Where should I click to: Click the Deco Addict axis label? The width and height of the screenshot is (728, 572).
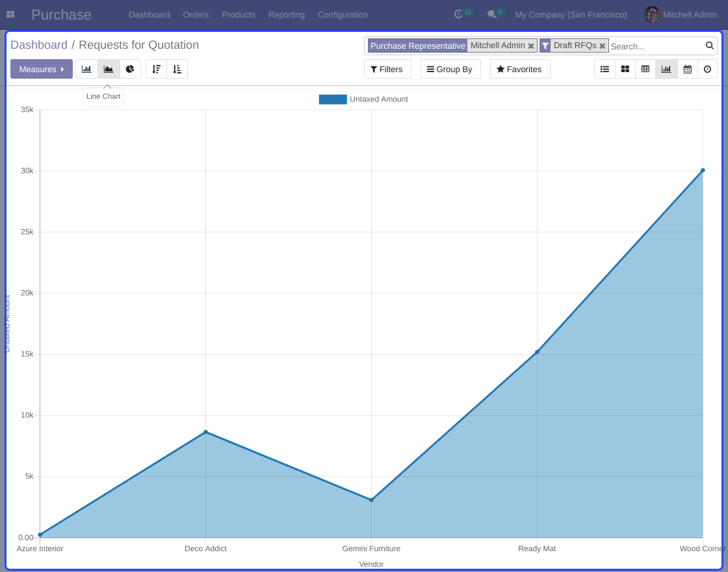[205, 549]
